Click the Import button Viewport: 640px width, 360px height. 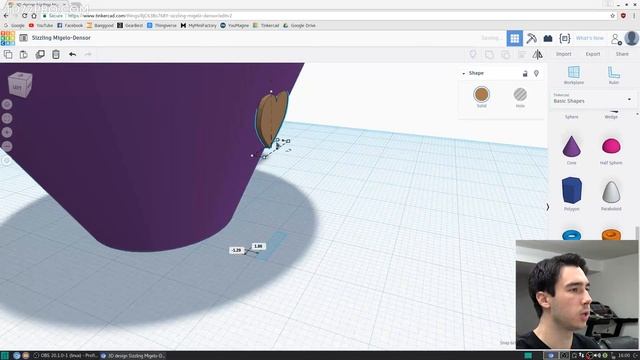[563, 54]
